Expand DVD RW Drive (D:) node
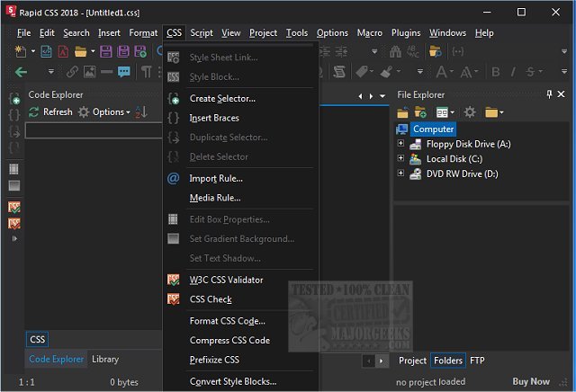 (x=400, y=173)
